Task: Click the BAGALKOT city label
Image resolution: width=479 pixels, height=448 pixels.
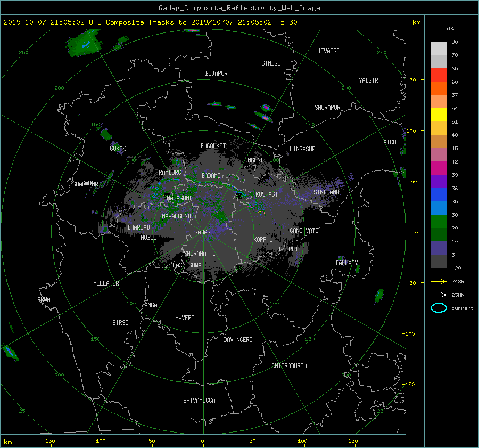Action: 213,146
